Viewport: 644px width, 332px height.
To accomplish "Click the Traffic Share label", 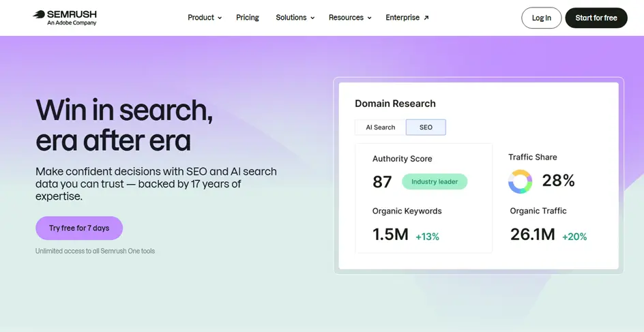I will click(532, 157).
